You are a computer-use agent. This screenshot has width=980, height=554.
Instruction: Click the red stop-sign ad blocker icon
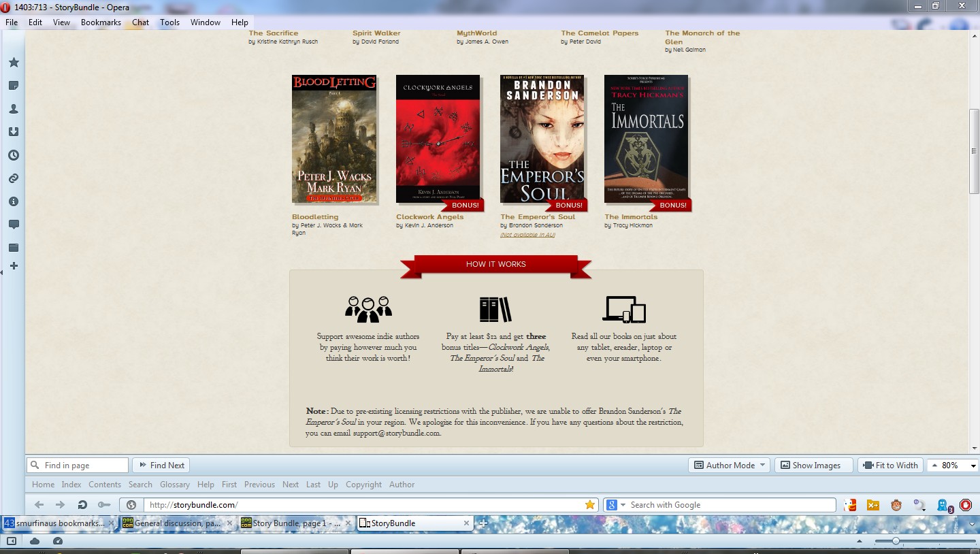tap(965, 505)
